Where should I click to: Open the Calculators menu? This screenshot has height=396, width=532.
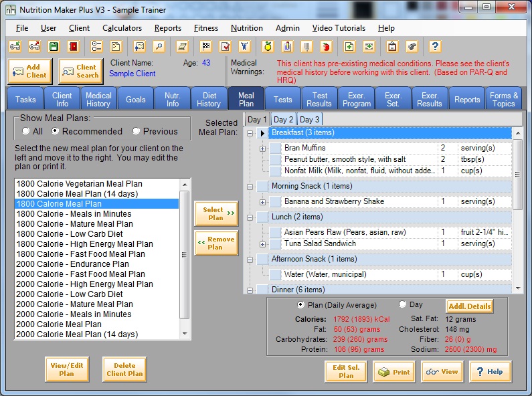point(122,28)
